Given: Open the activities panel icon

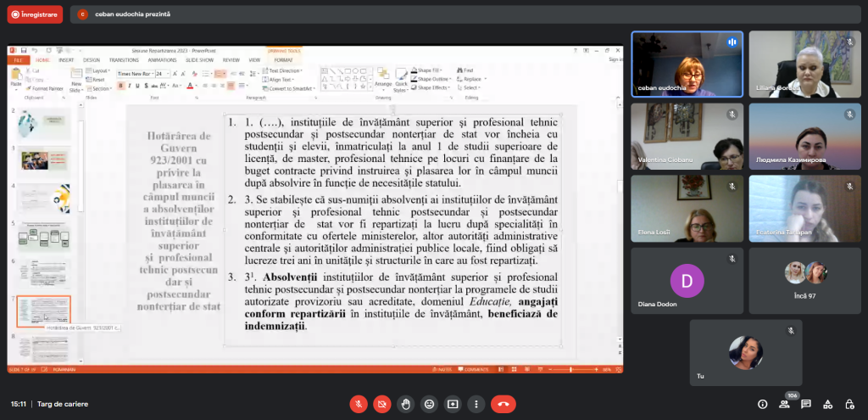Looking at the screenshot, I should coord(828,404).
